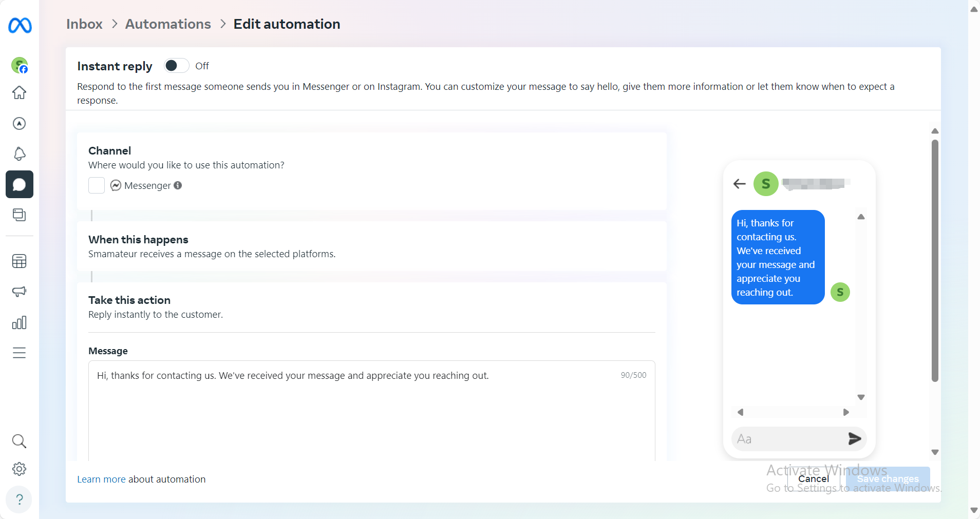Open the Ads megaphone icon
The image size is (980, 519).
click(x=19, y=292)
